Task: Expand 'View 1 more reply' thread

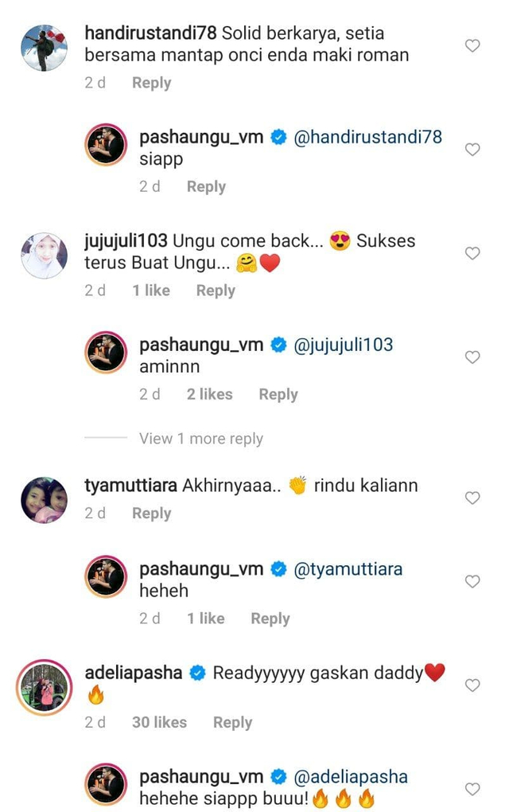Action: pos(200,439)
